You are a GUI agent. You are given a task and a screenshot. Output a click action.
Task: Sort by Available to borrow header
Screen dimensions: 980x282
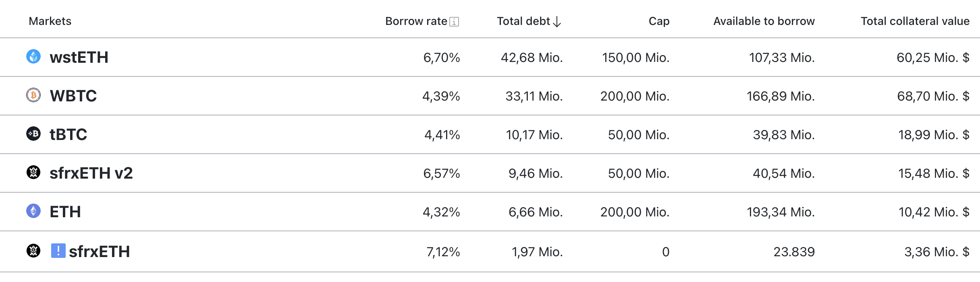pyautogui.click(x=764, y=21)
